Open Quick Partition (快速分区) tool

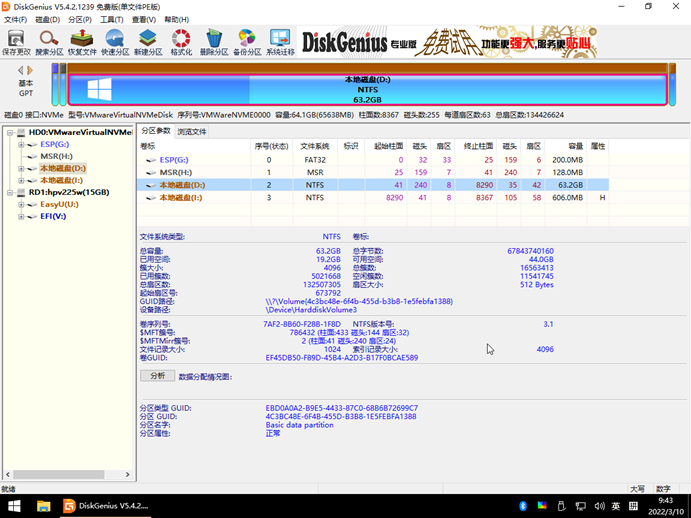(x=115, y=42)
